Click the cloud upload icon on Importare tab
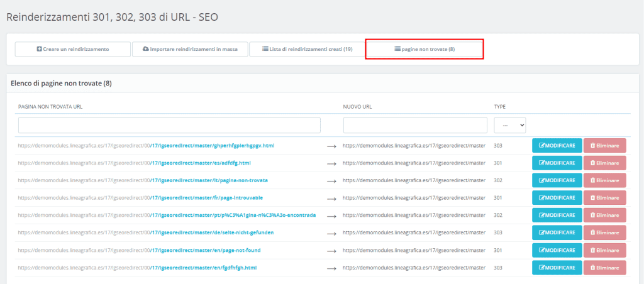The height and width of the screenshot is (284, 644). coord(146,49)
